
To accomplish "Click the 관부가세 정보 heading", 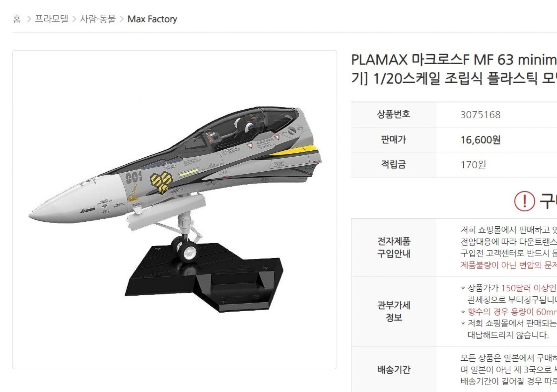I will click(394, 311).
